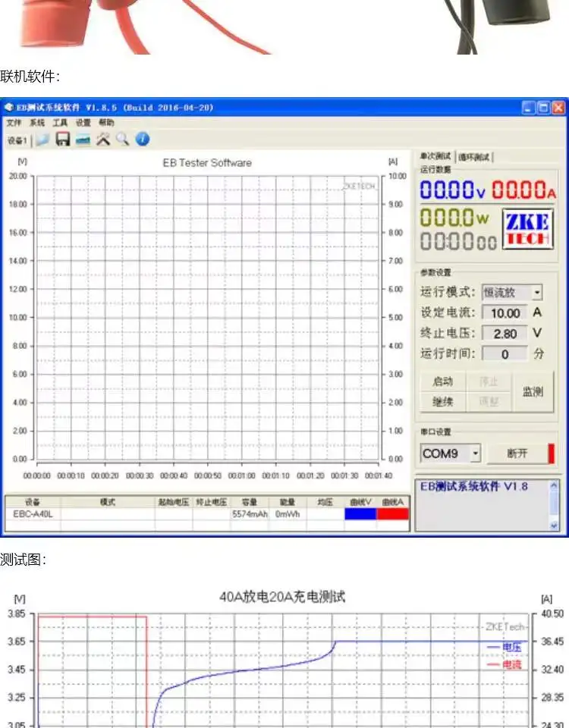The width and height of the screenshot is (569, 728).
Task: Switch to the 循环测试 tab
Action: [475, 157]
